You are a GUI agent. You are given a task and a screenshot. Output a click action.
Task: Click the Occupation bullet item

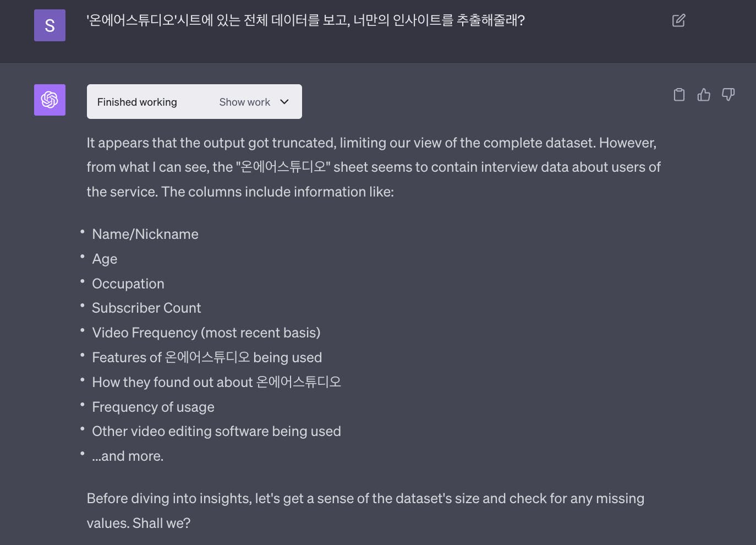[128, 284]
